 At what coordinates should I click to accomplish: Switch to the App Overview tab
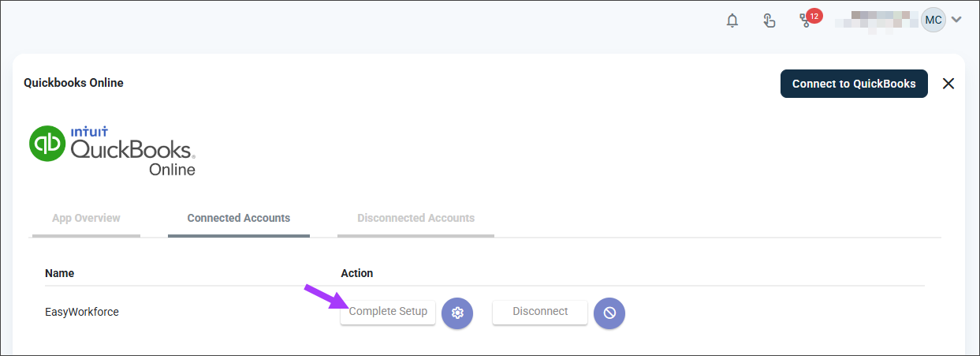(x=86, y=219)
